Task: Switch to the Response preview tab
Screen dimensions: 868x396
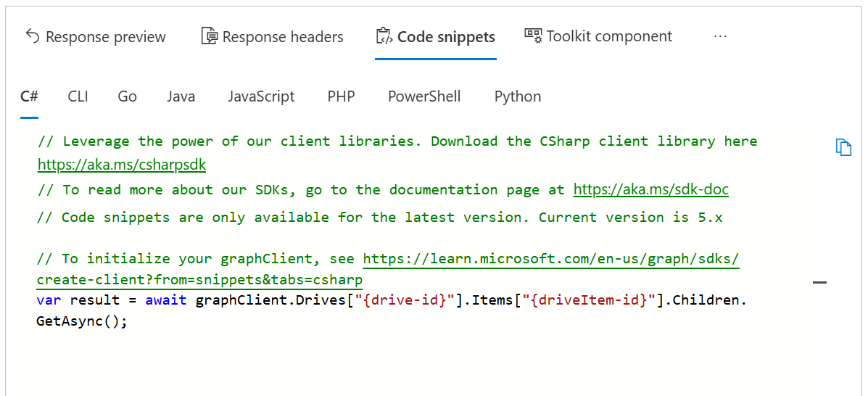Action: 105,37
